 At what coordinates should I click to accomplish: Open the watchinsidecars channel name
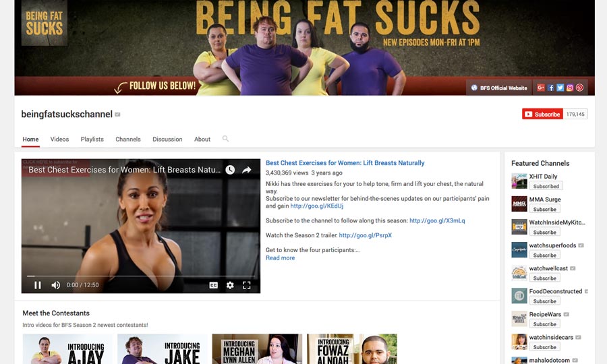coord(551,337)
